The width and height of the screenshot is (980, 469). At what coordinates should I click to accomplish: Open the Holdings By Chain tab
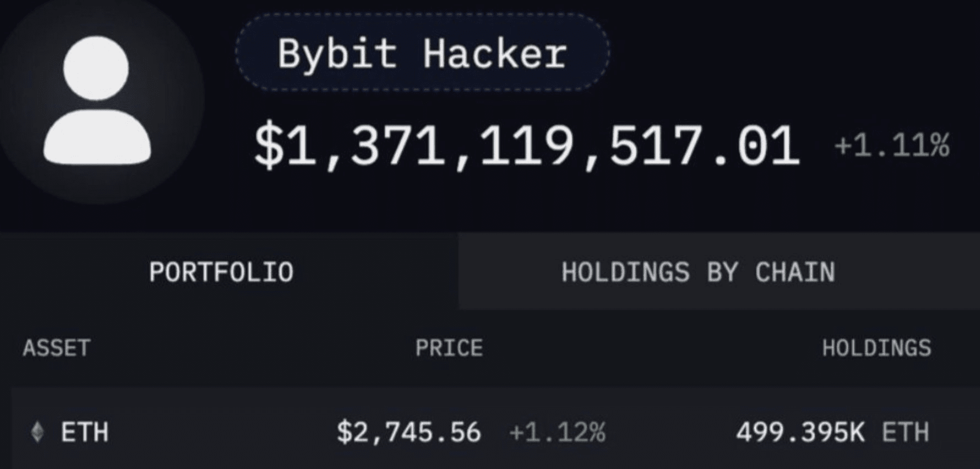point(698,272)
